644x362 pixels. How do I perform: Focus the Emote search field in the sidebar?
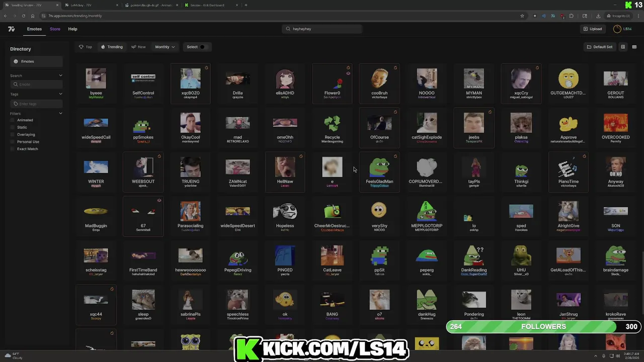(36, 84)
